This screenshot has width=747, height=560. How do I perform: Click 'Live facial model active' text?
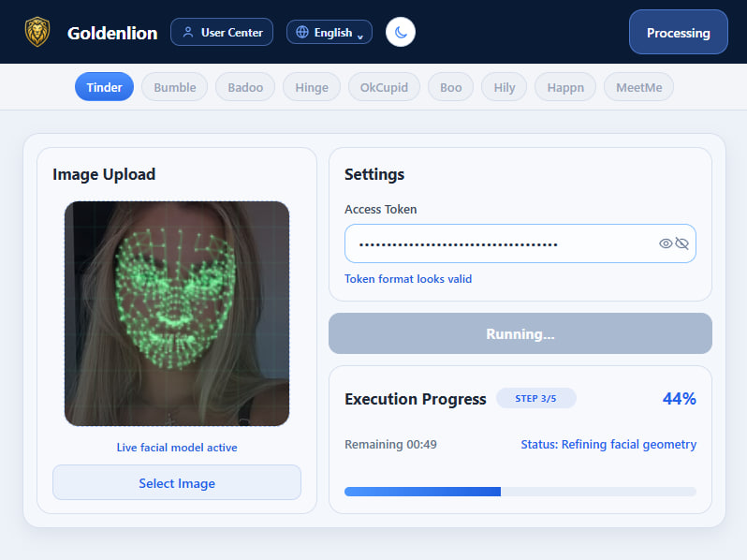(177, 448)
